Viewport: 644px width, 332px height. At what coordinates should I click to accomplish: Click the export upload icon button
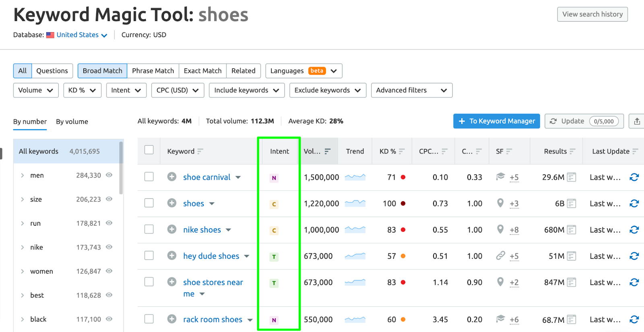tap(637, 121)
